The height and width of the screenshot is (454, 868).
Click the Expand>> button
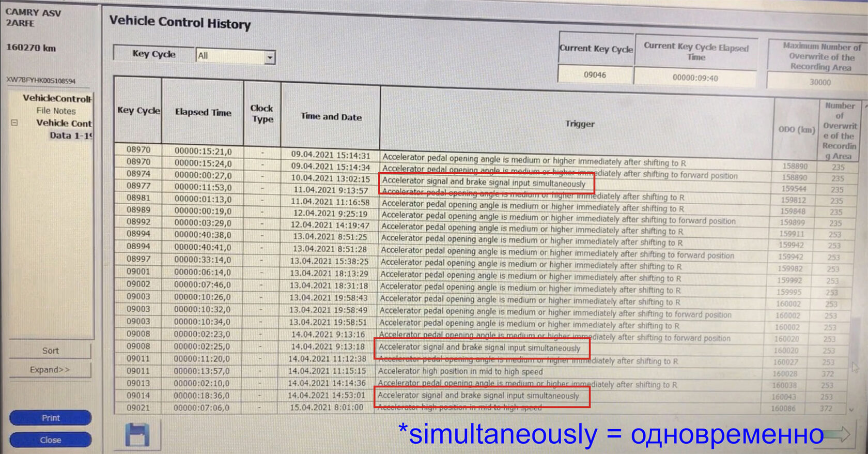tap(50, 370)
